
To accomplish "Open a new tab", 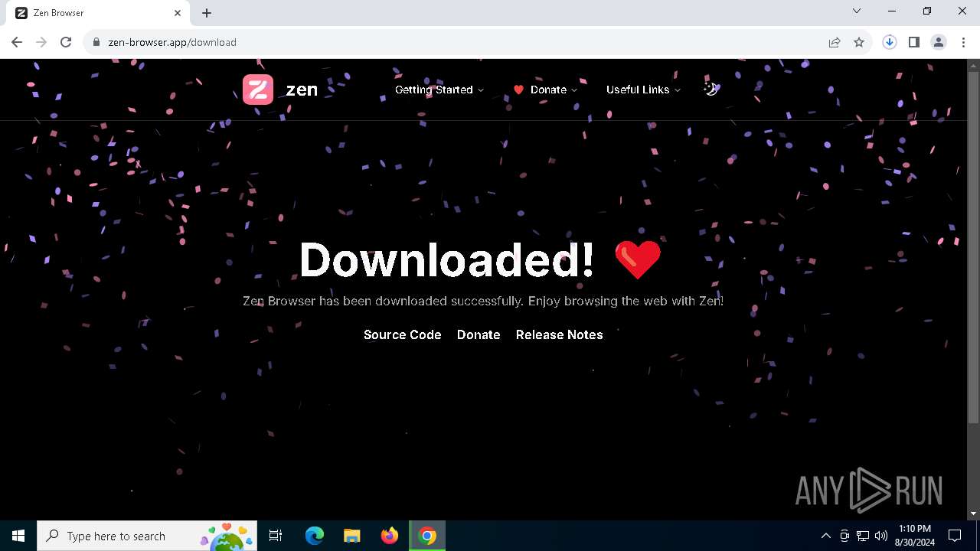I will [x=207, y=13].
